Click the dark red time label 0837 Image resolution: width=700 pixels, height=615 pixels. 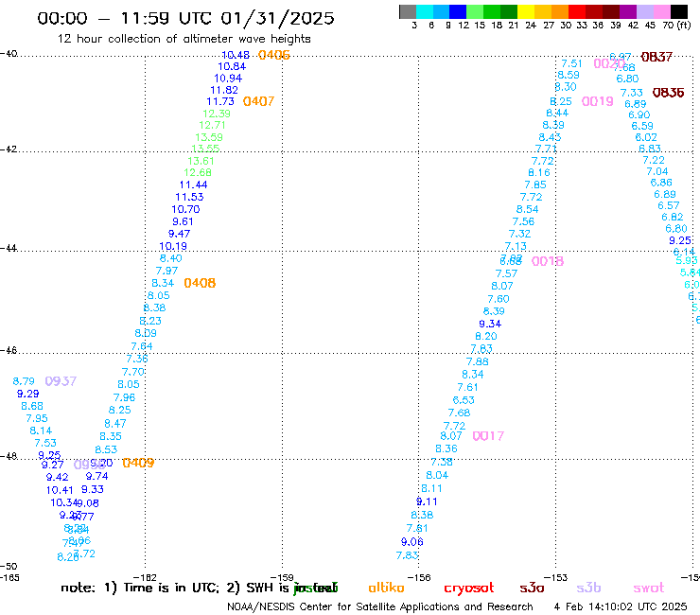[656, 57]
